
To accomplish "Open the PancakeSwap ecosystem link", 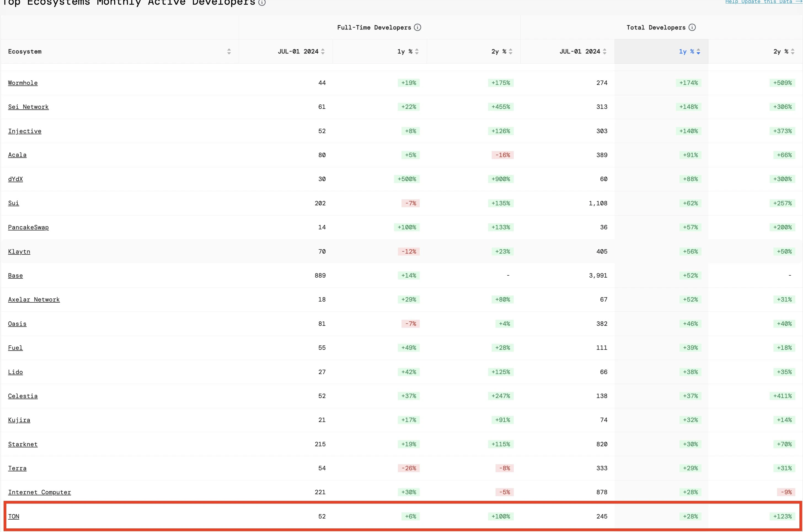I will [28, 227].
